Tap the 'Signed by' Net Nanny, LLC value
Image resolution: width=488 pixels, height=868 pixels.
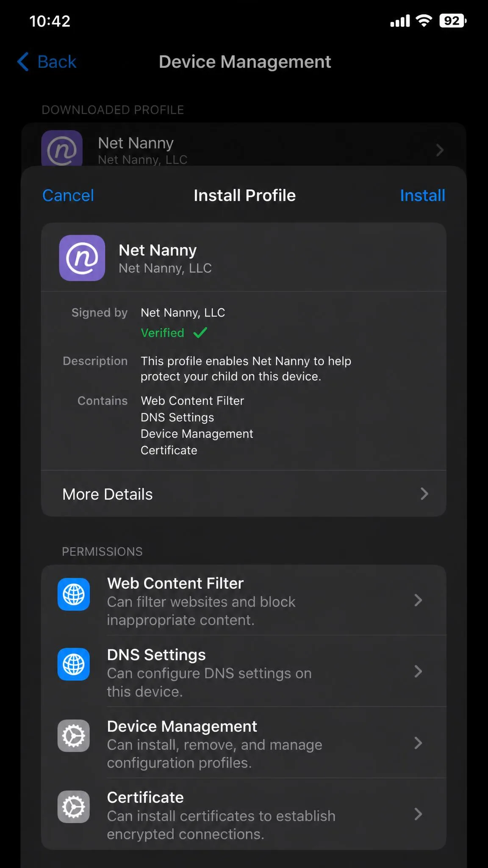(x=183, y=313)
